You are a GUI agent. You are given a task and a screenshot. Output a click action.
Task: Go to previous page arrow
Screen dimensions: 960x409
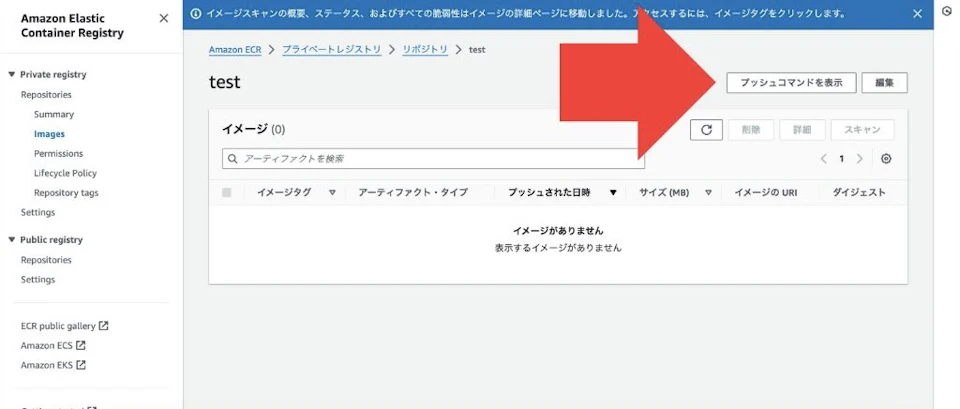click(x=823, y=159)
